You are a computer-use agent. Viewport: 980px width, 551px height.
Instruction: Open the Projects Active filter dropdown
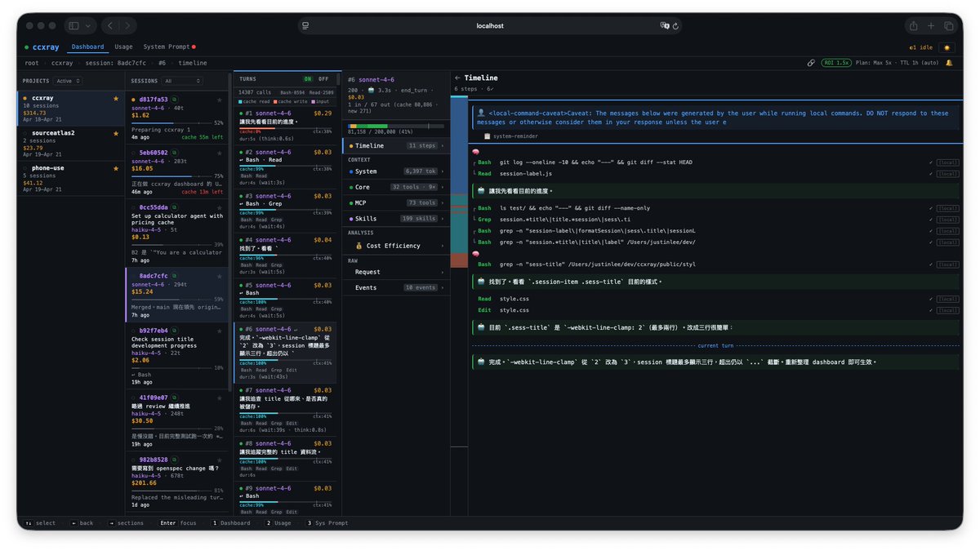(x=67, y=81)
